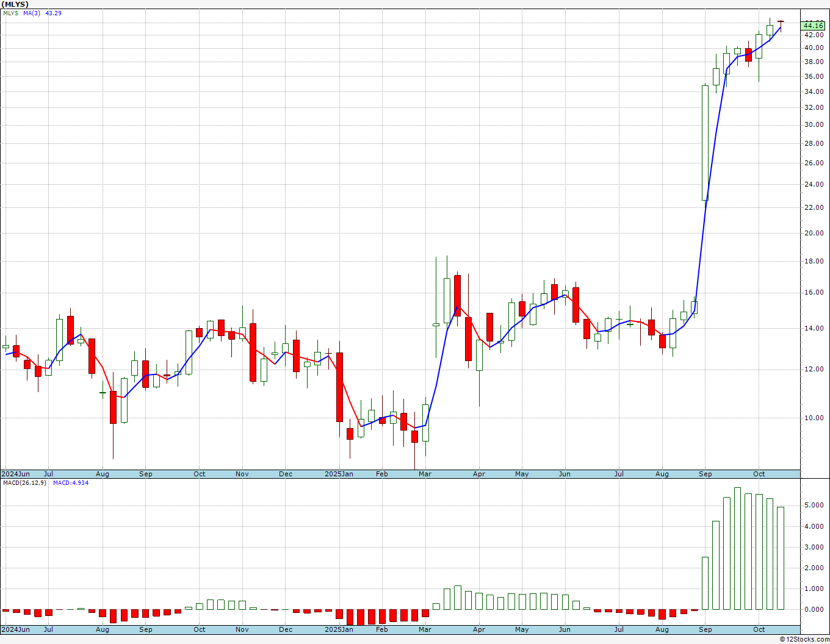
Task: Click the 5.000 MACD axis label
Action: (814, 505)
